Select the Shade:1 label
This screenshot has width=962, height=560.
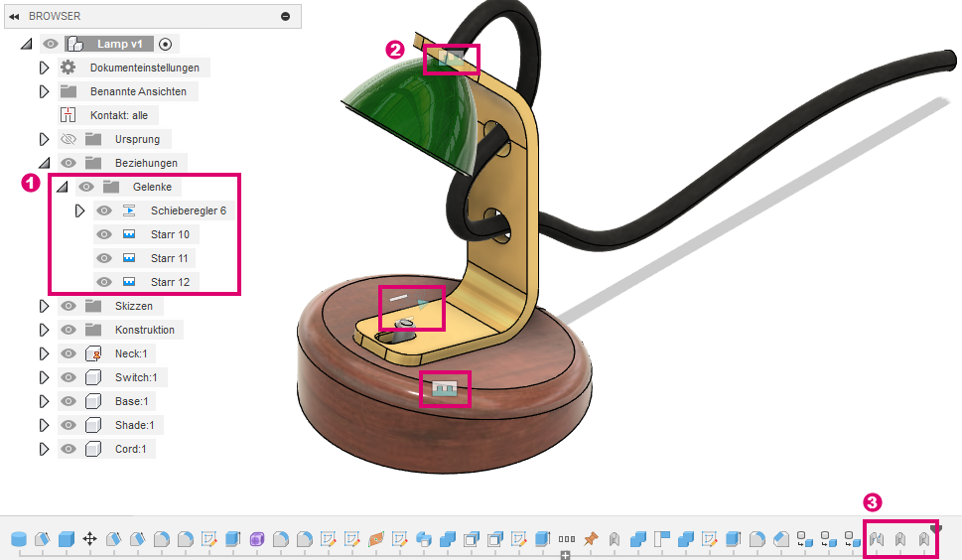pyautogui.click(x=134, y=425)
